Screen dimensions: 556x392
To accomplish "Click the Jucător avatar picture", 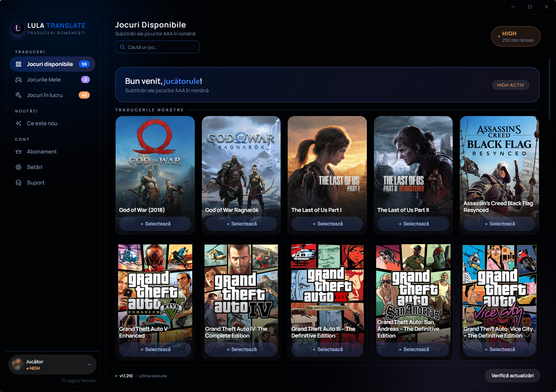I will click(17, 364).
